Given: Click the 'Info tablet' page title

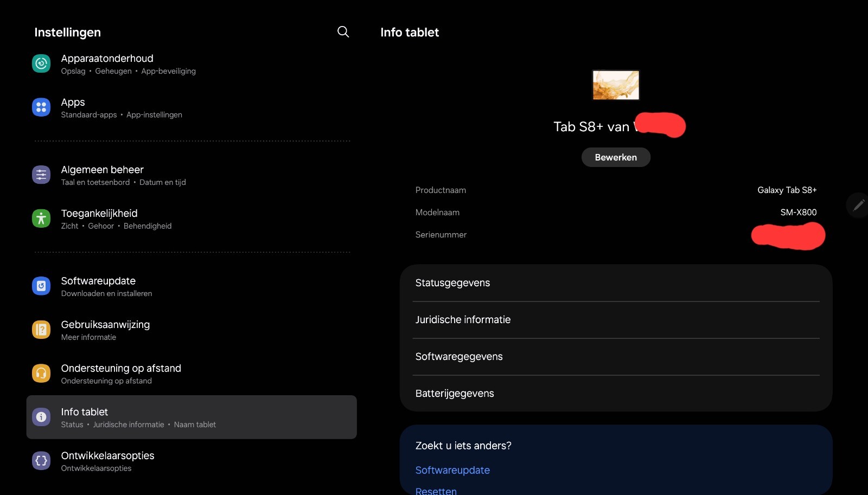Looking at the screenshot, I should (x=410, y=33).
